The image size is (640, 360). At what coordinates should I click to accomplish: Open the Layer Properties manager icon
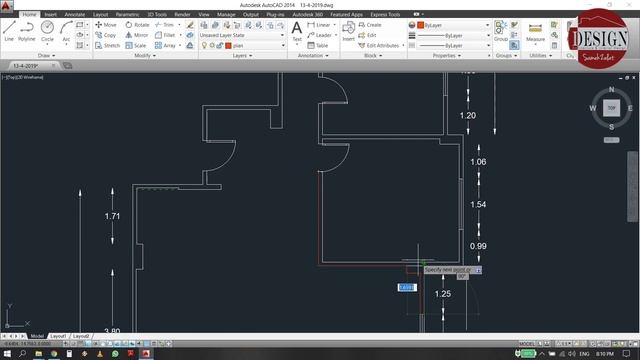pos(204,25)
